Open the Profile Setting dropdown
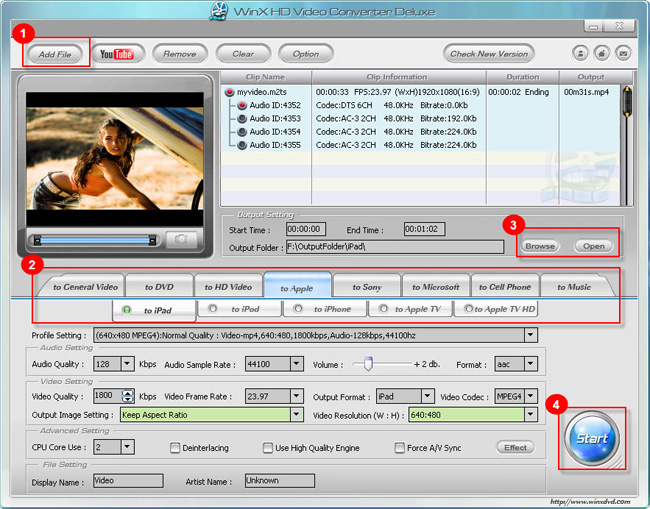This screenshot has height=509, width=650. coord(530,335)
